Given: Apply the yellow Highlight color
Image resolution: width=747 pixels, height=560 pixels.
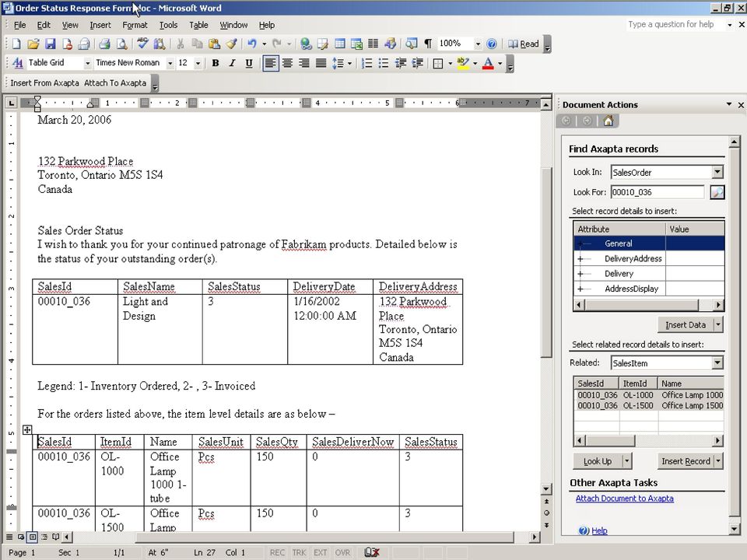Looking at the screenshot, I should pyautogui.click(x=462, y=63).
